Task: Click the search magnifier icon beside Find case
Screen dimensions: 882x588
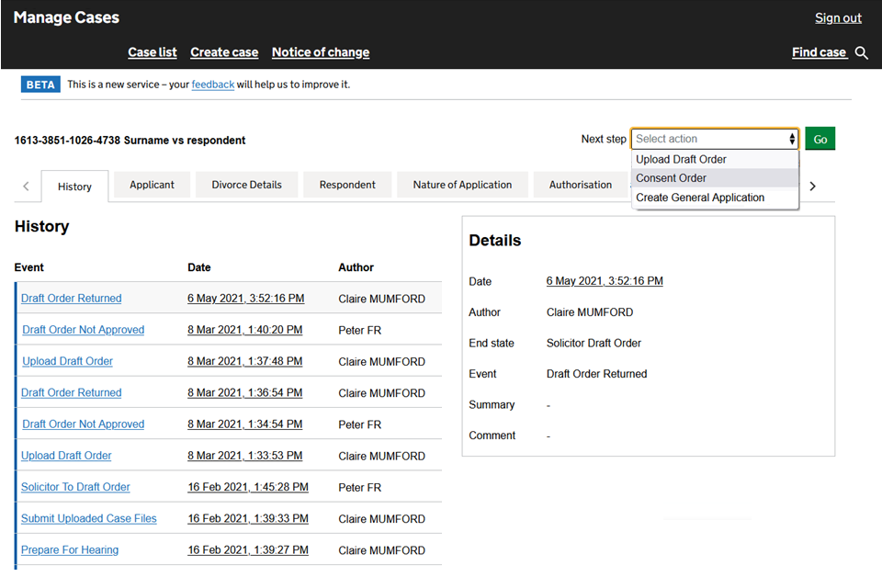Action: [x=861, y=53]
